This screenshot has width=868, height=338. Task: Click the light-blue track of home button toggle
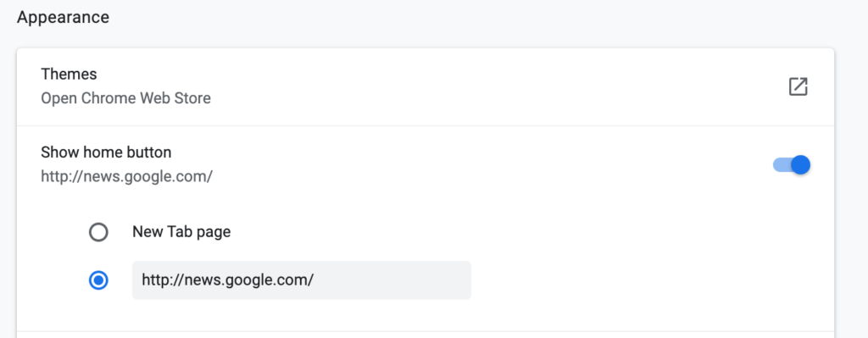(x=781, y=165)
